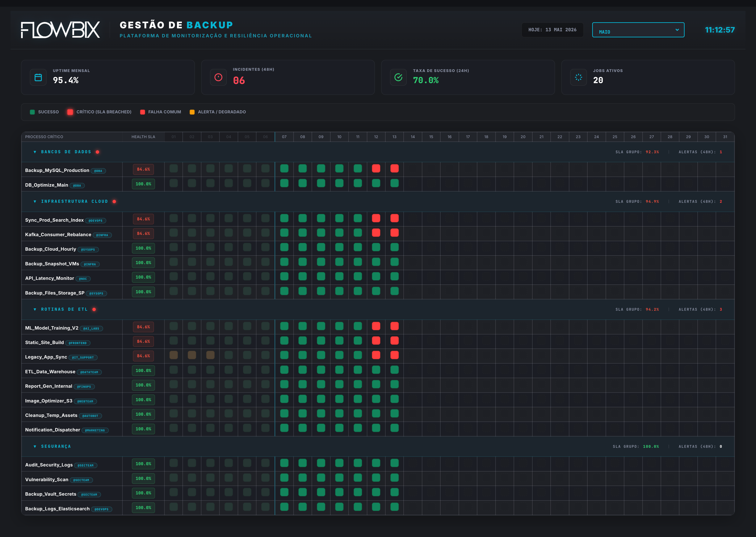Click the Backup_Files_Storage_SP process name
The image size is (756, 537).
[55, 293]
